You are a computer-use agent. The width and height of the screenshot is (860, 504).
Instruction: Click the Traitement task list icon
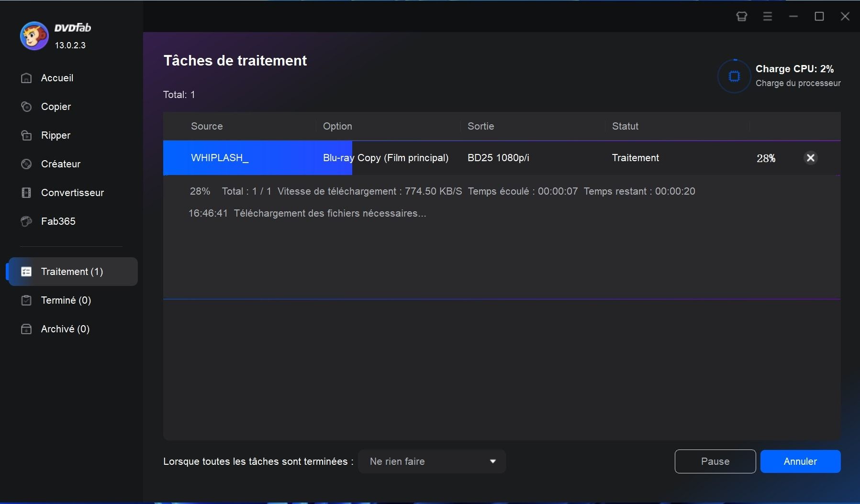(26, 272)
